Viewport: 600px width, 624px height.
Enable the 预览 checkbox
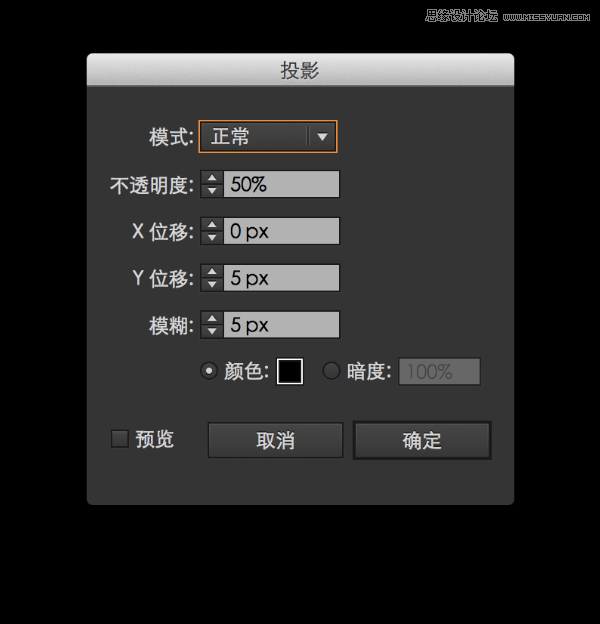tap(120, 439)
